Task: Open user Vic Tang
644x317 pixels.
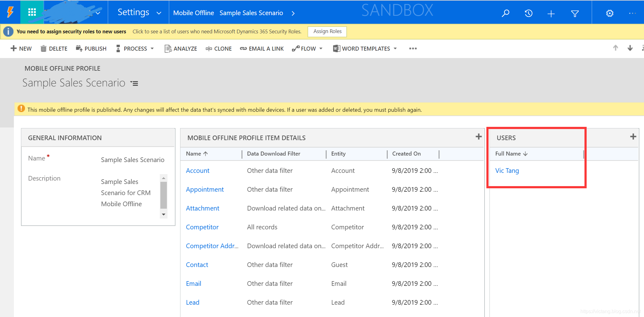Action: 507,171
